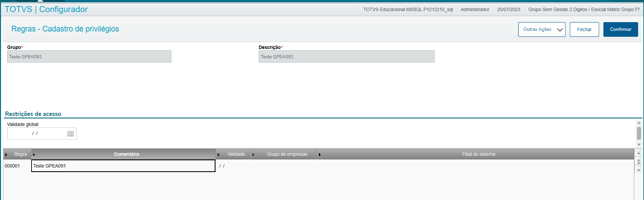
Task: Click the Fechar button
Action: 584,29
